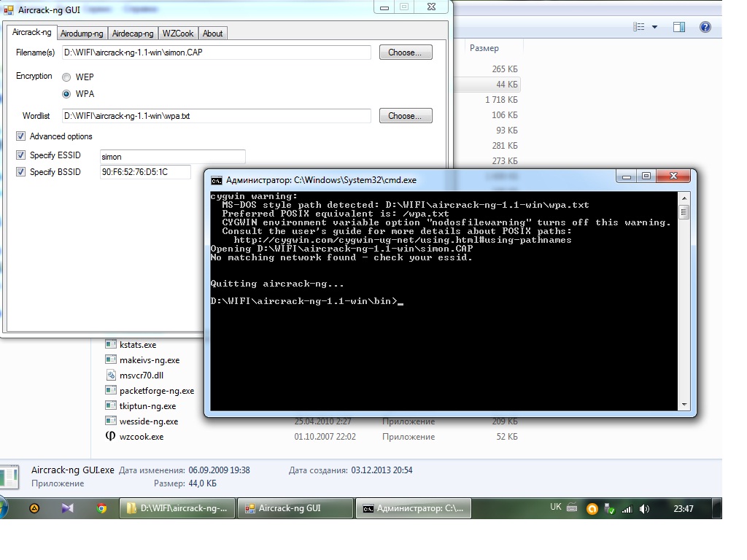Viewport: 747px width, 560px height.
Task: Click the Wordlist path input field
Action: 216,116
